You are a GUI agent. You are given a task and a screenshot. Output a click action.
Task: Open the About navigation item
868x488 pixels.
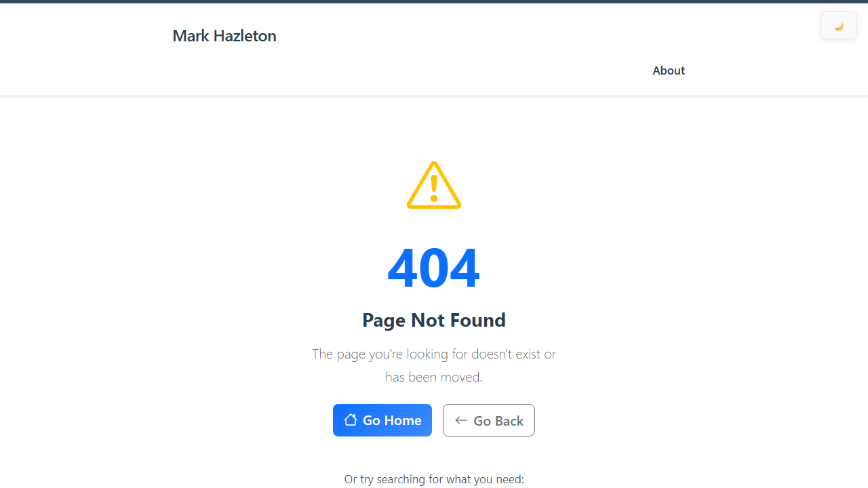(669, 70)
